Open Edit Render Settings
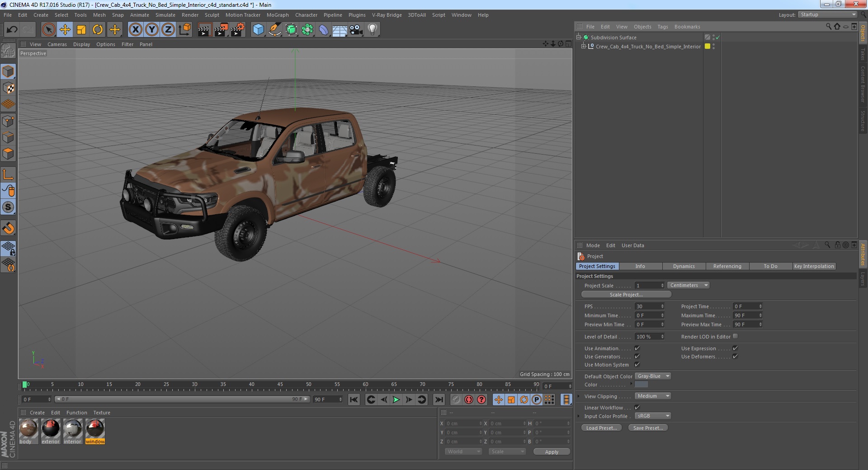 (238, 30)
